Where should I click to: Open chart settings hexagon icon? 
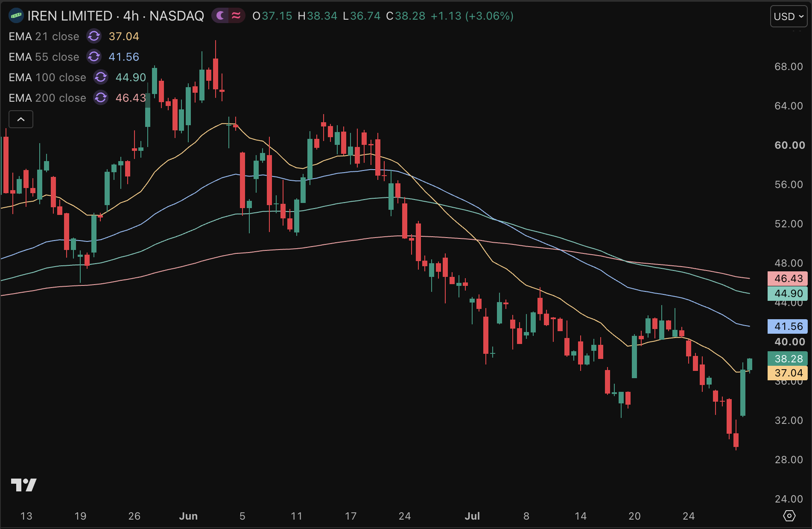[x=789, y=516]
